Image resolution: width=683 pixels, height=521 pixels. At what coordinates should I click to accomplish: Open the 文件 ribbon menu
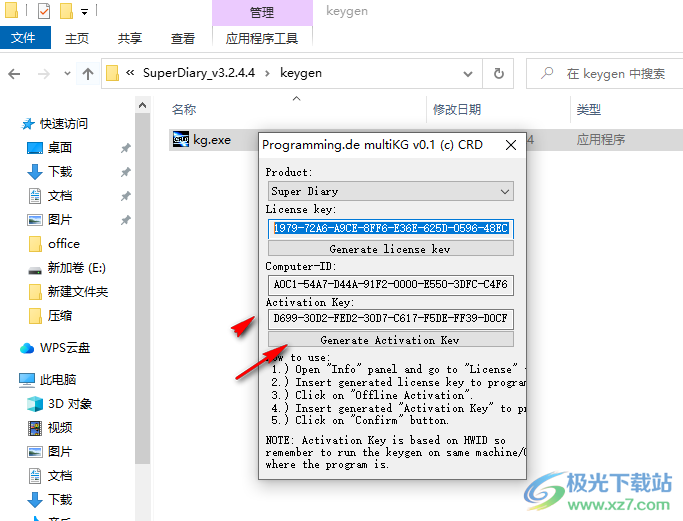[24, 38]
